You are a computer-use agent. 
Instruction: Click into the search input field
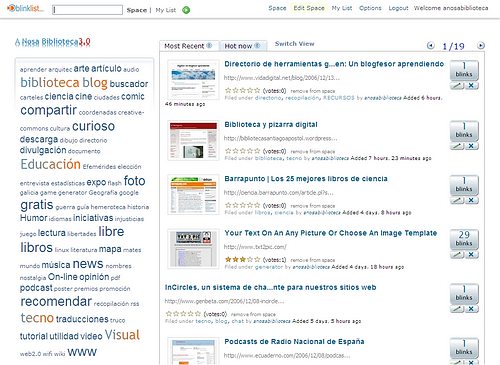(x=88, y=10)
